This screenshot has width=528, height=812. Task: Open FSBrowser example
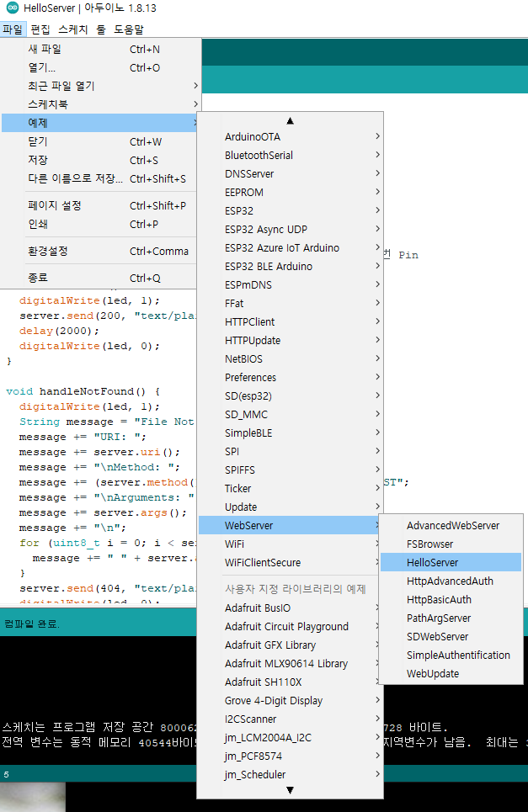pos(451,544)
